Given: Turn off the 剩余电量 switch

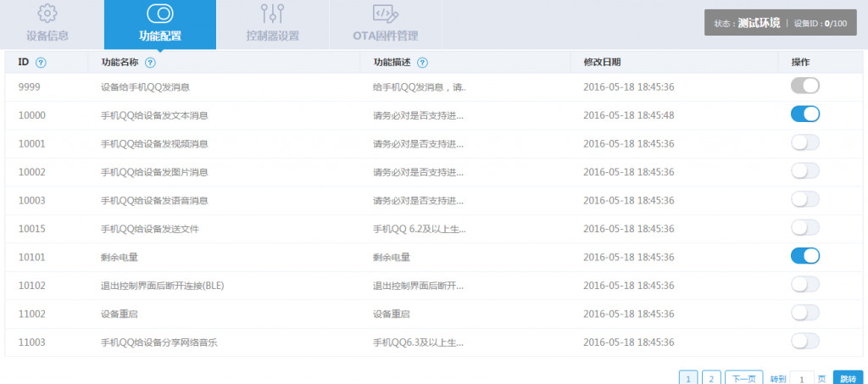Looking at the screenshot, I should (805, 256).
